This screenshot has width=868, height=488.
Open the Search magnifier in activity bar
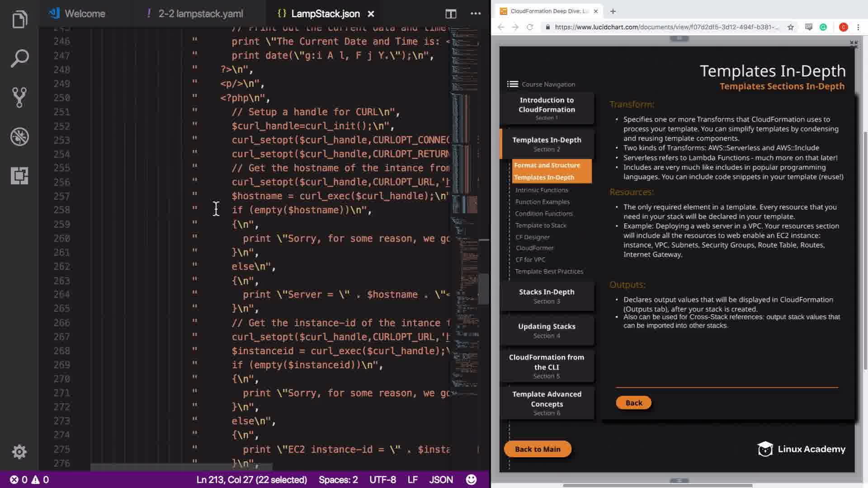coord(19,58)
